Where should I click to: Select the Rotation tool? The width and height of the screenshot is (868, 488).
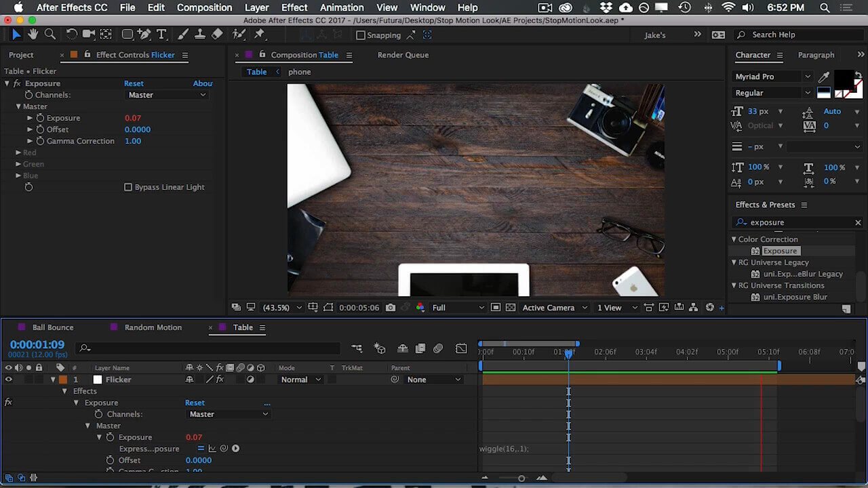pyautogui.click(x=71, y=35)
